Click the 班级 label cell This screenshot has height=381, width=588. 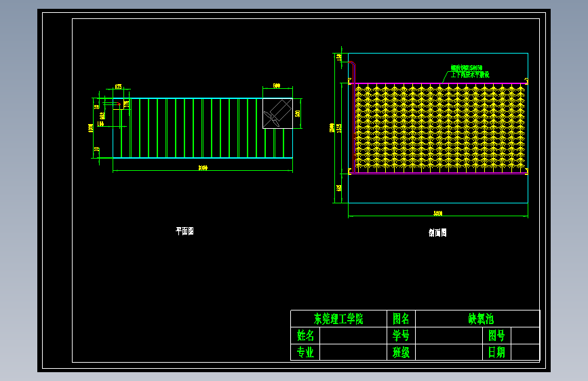[401, 352]
